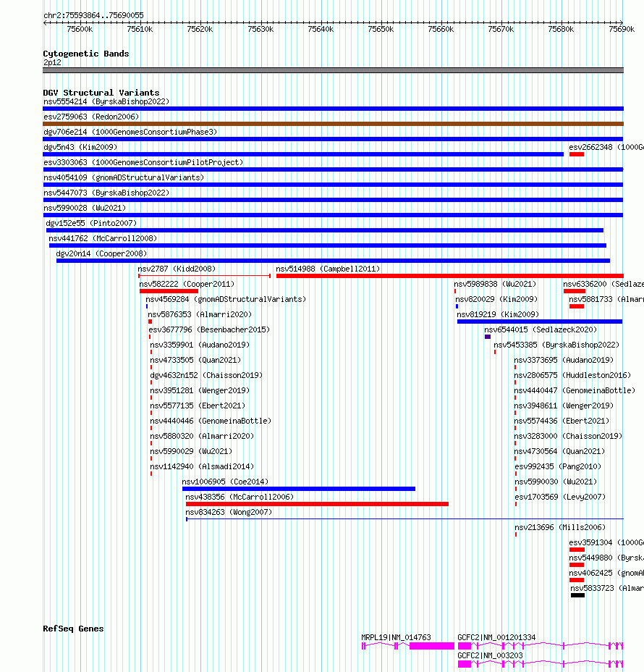Select the black nsv5833723 variant bar
Screen dimensions: 644x672
coord(577,595)
